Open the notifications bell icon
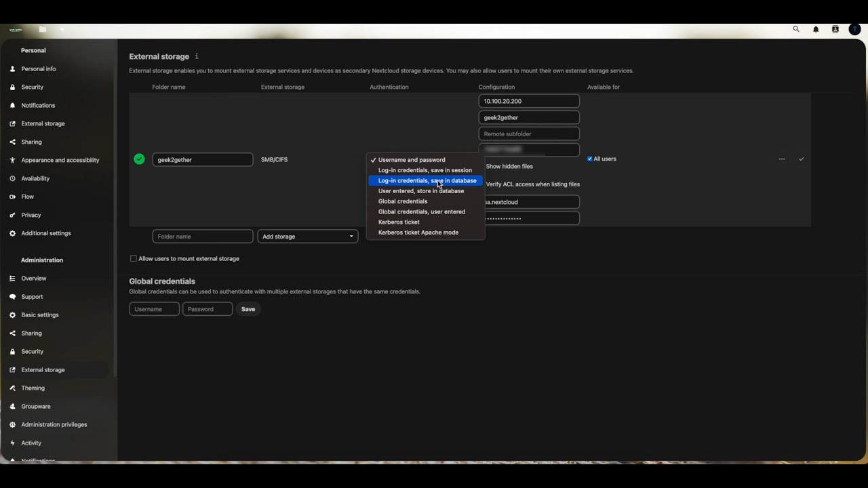The width and height of the screenshot is (868, 488). [816, 29]
